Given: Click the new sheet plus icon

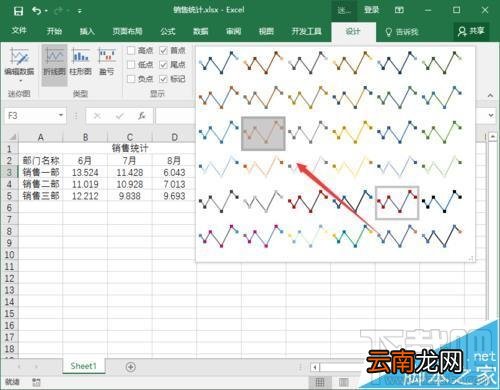Looking at the screenshot, I should tap(131, 367).
